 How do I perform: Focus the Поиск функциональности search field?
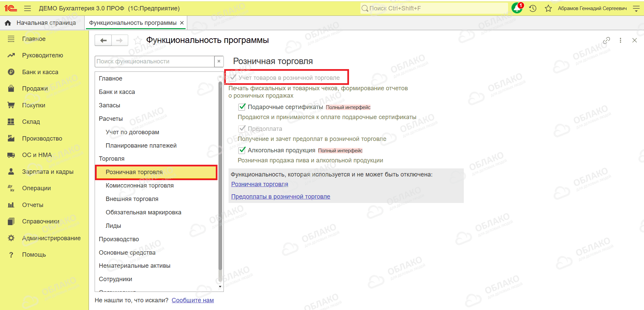pos(155,61)
